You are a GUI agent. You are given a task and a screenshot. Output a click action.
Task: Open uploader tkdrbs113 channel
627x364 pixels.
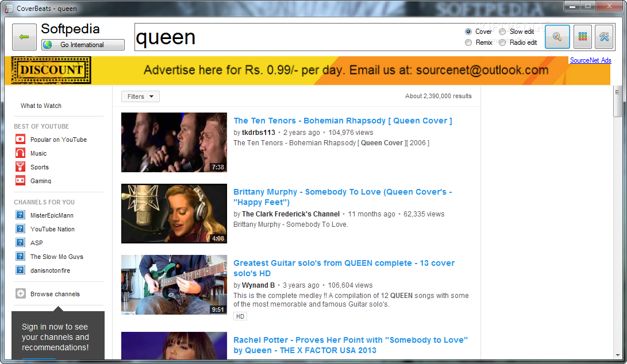(258, 132)
